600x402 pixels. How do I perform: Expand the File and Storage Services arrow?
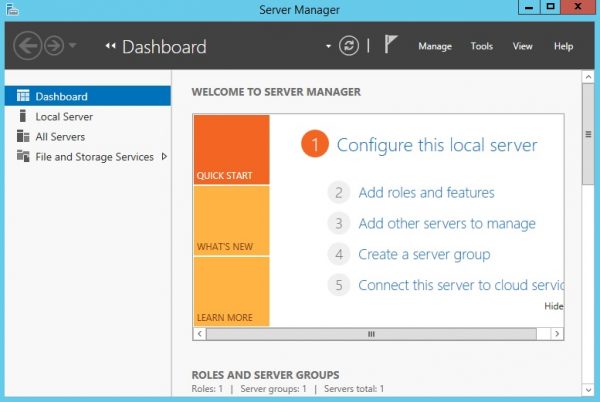click(x=164, y=156)
